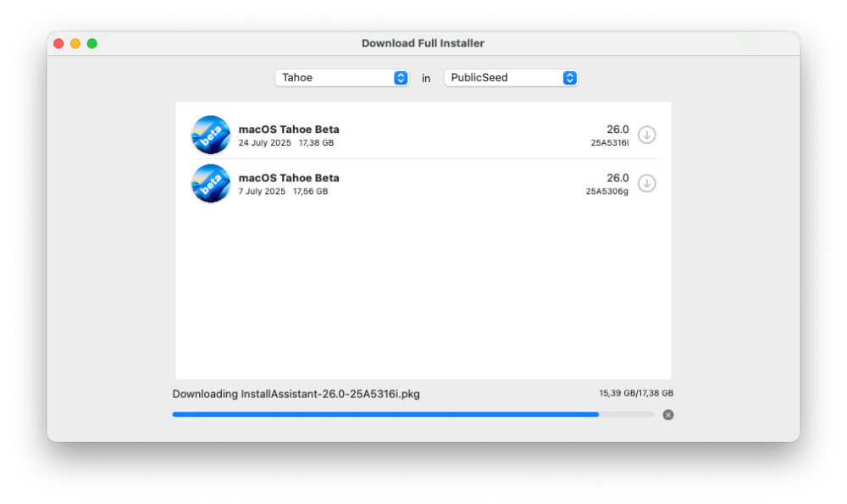Download macOS Tahoe Beta build 25A5306g

click(x=646, y=183)
